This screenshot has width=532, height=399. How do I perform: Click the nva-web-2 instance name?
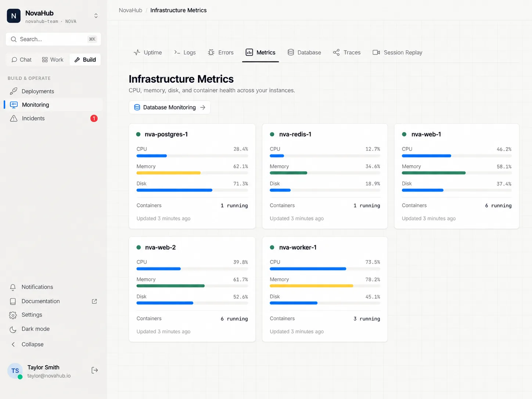point(160,248)
